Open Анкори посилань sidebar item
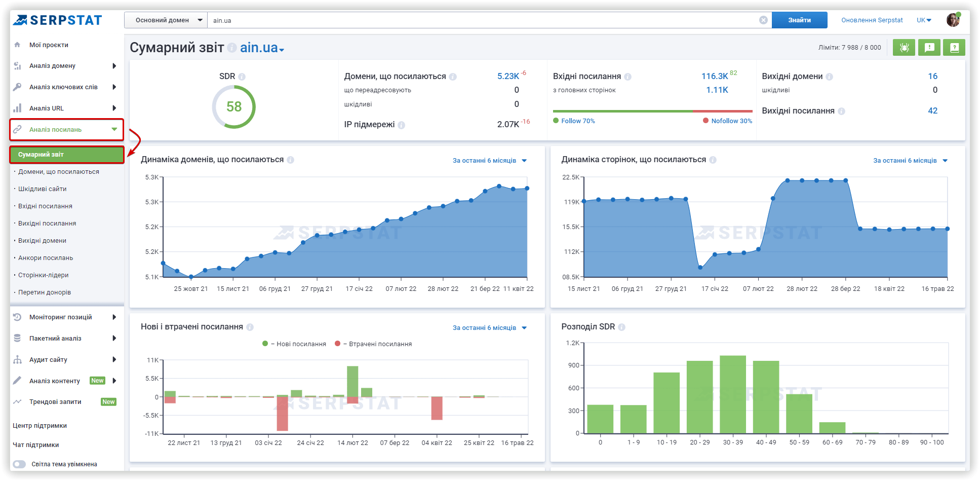This screenshot has height=481, width=980. coord(46,258)
